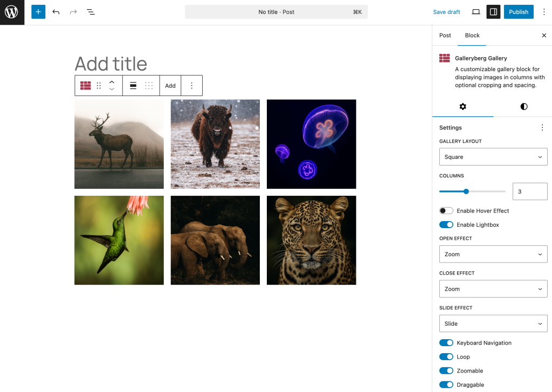Open the document overview list icon

[x=91, y=12]
